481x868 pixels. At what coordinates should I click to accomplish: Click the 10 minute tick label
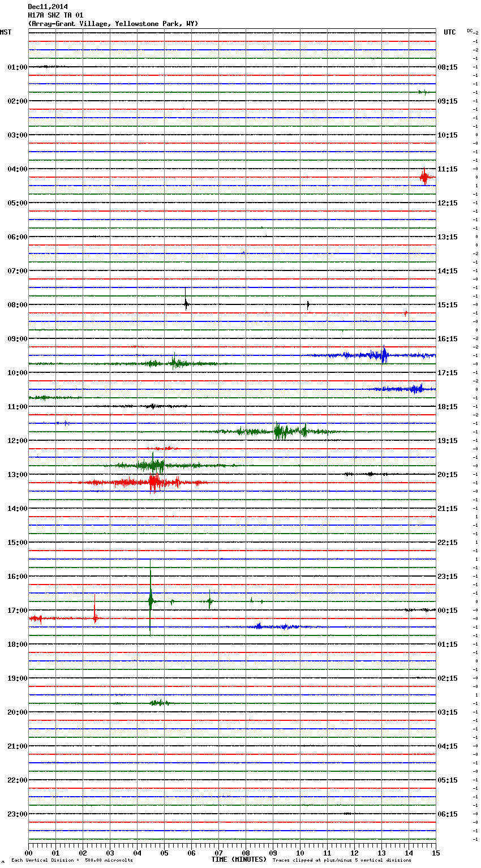point(300,852)
